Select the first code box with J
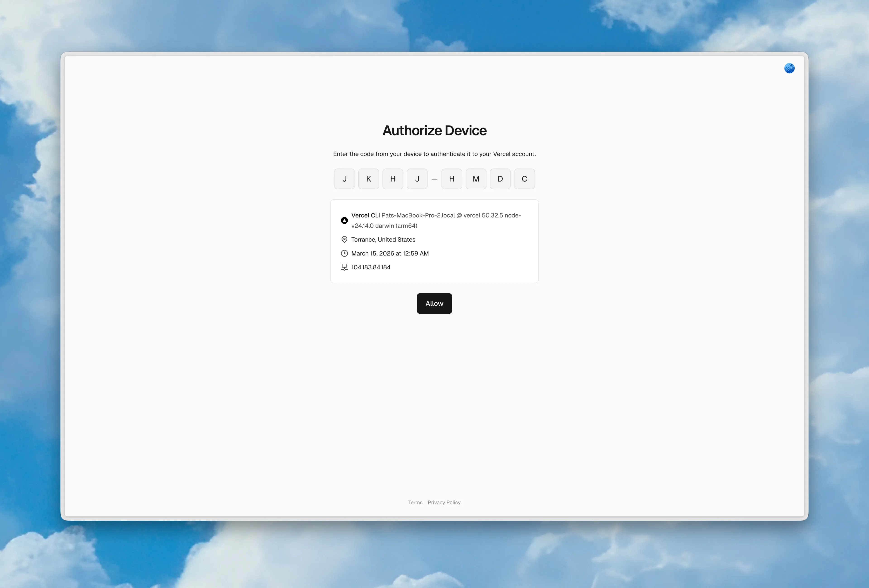The image size is (869, 588). coord(344,179)
